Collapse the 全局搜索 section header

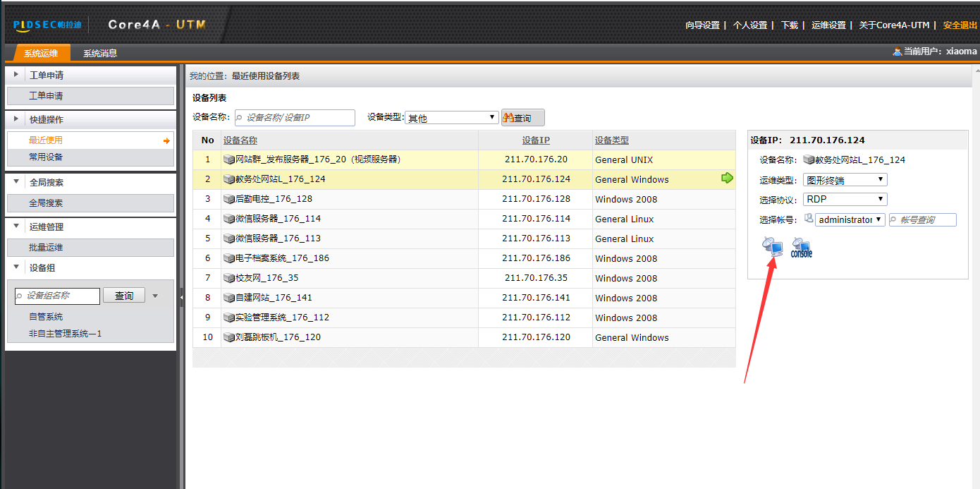[x=90, y=182]
